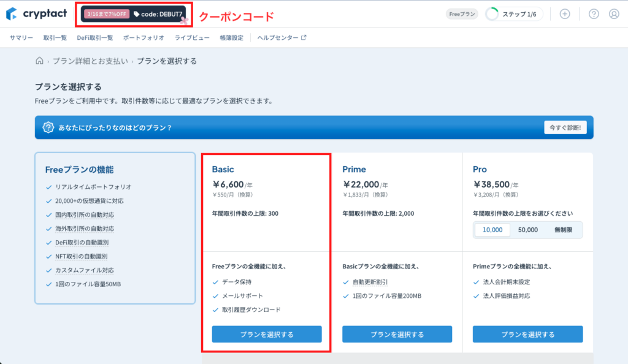Open the サマリー menu item
Image resolution: width=628 pixels, height=364 pixels.
20,37
